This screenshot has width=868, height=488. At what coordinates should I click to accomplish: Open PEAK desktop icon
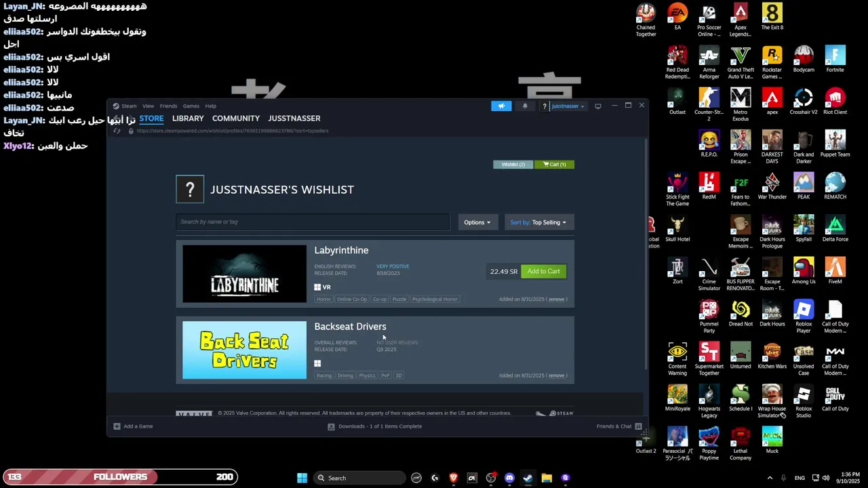(804, 186)
